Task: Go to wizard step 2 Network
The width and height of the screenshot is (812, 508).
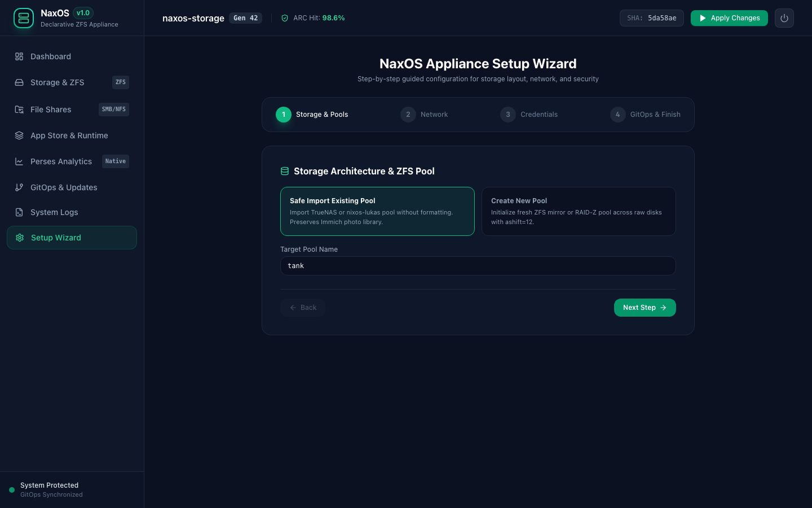Action: click(x=424, y=115)
